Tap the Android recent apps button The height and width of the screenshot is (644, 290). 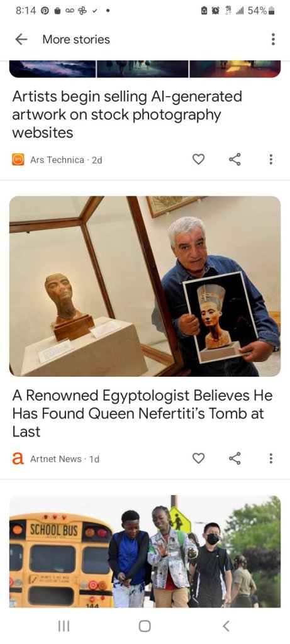[x=64, y=626]
